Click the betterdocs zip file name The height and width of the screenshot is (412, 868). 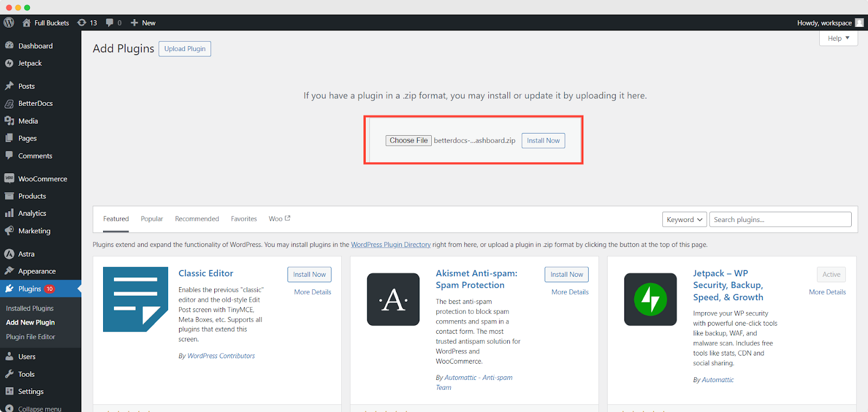tap(475, 141)
